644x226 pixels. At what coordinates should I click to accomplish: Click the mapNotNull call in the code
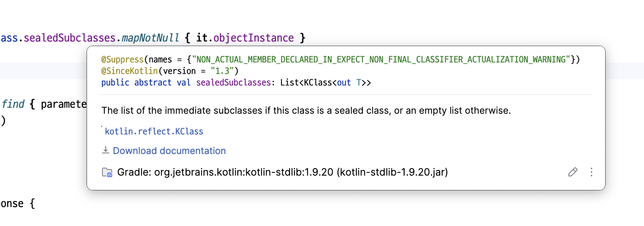pyautogui.click(x=150, y=38)
